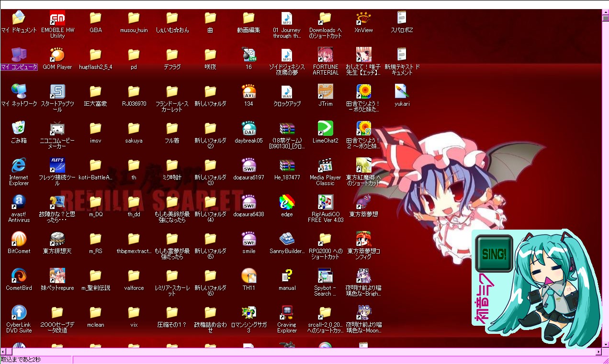Open SannyBuilder shortcut icon
Viewport: 609px width, 364px height.
[x=287, y=239]
